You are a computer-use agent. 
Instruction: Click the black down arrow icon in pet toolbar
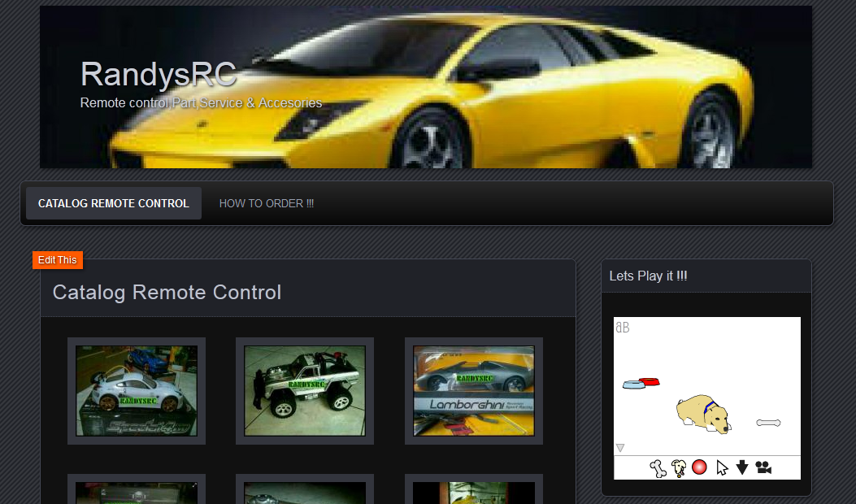[742, 467]
